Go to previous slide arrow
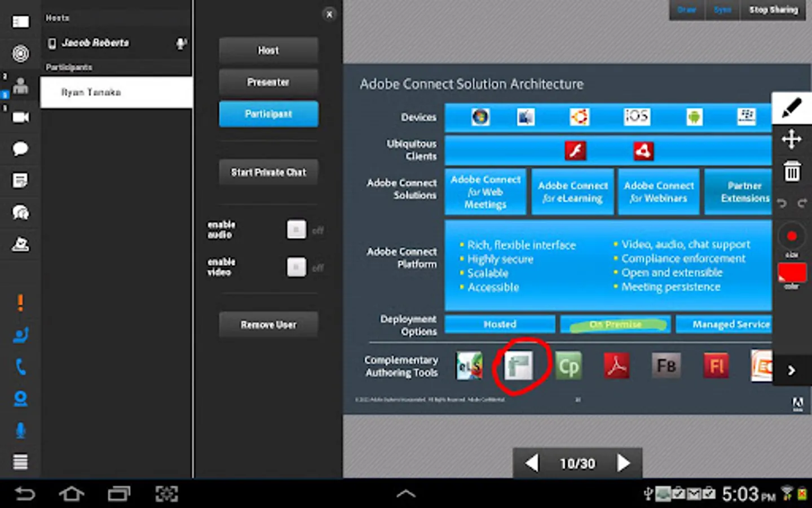 (x=531, y=463)
